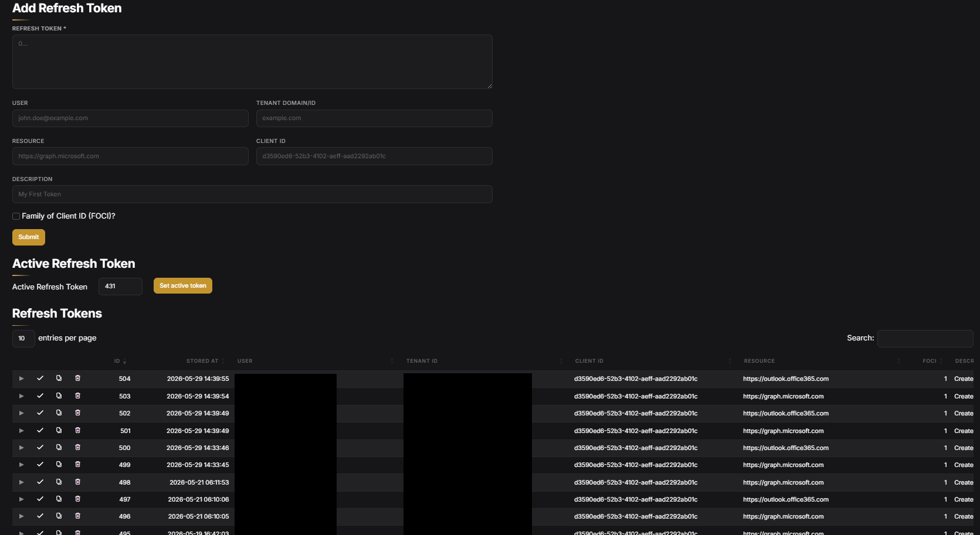This screenshot has height=535, width=980.
Task: Sort by the Resource column header
Action: 759,361
